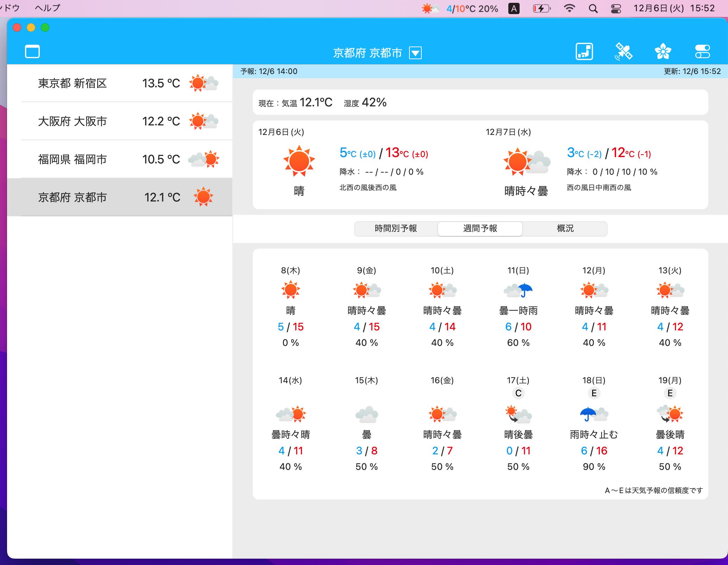Image resolution: width=728 pixels, height=565 pixels.
Task: Click the battery status icon
Action: click(x=541, y=8)
